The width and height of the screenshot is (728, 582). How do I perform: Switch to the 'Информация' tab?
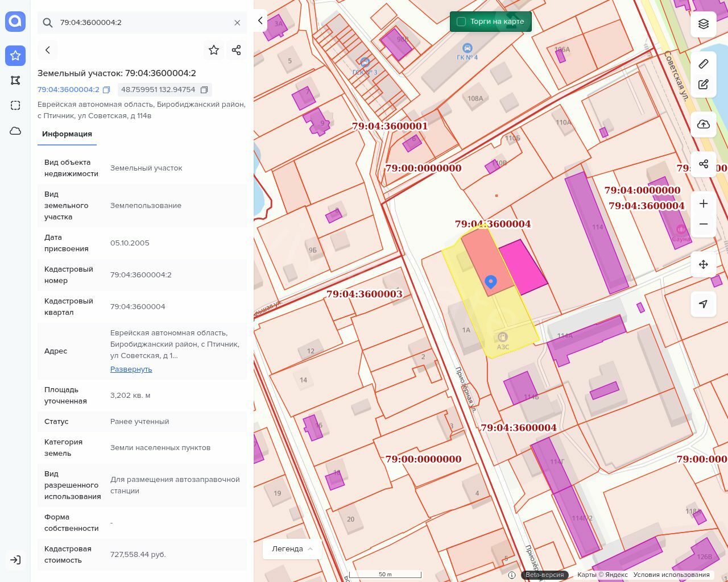tap(67, 134)
